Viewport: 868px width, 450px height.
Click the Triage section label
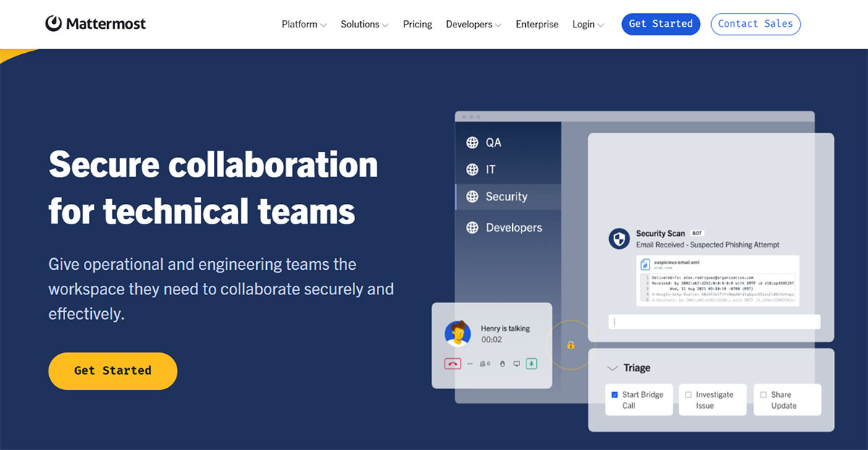(637, 368)
